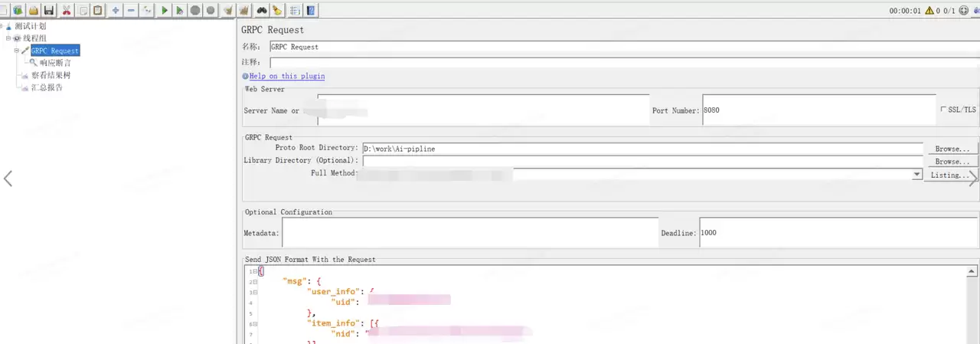Open the Help on this plugin link
The image size is (980, 344).
[x=287, y=76]
